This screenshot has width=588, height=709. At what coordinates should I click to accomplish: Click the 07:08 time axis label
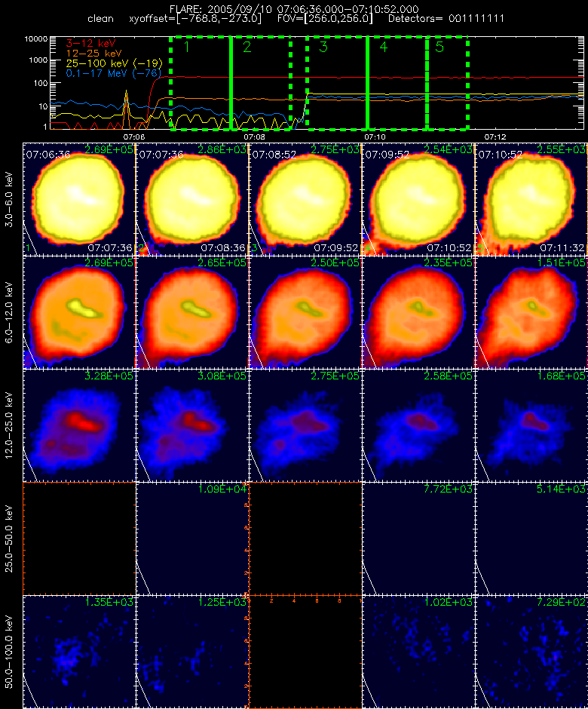click(x=254, y=137)
